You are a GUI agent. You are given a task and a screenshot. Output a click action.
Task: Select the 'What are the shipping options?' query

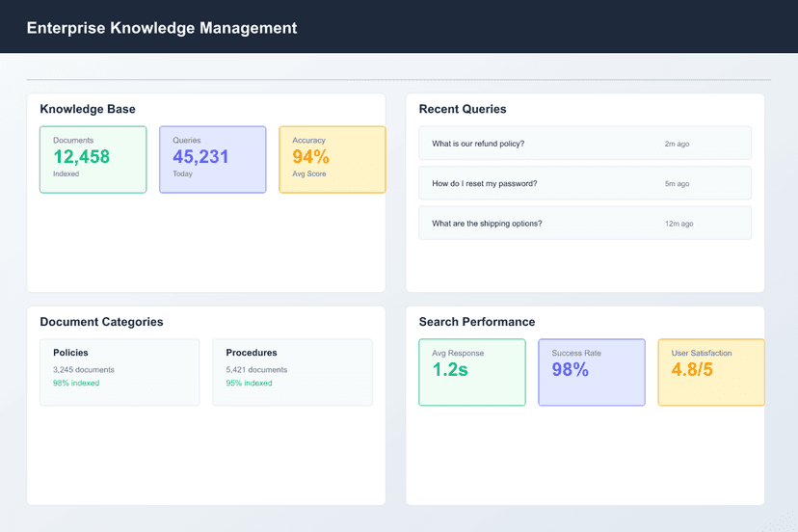coord(585,223)
